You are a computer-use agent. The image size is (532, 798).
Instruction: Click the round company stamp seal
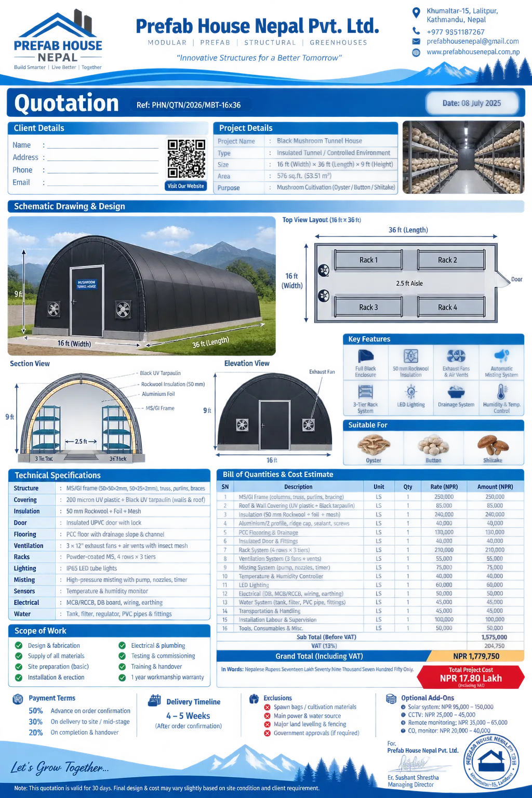[x=491, y=762]
